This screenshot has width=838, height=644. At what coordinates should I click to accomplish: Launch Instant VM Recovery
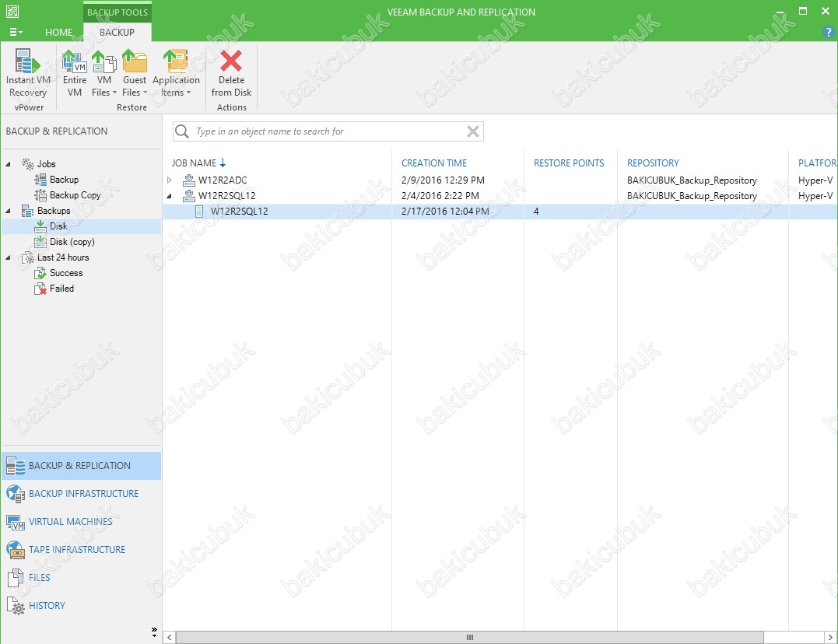(x=28, y=72)
